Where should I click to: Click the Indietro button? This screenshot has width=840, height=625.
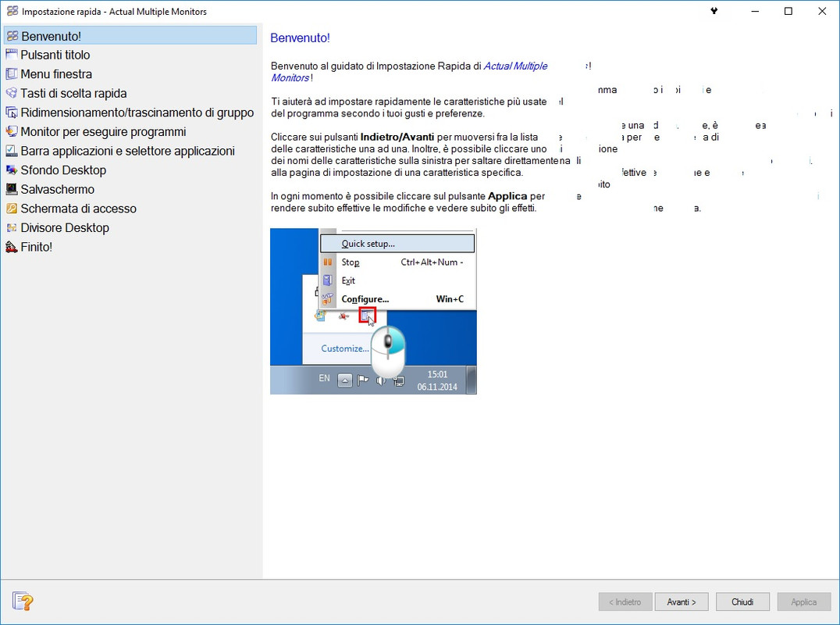point(625,602)
